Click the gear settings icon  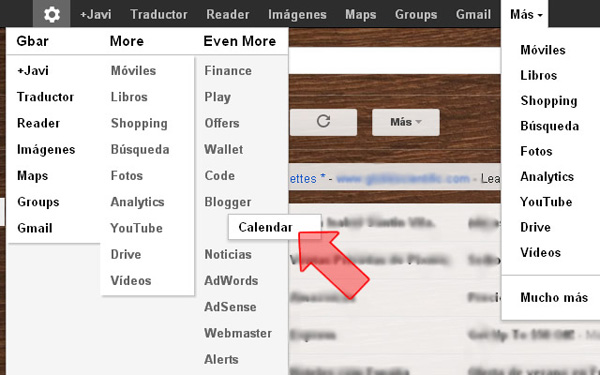52,14
